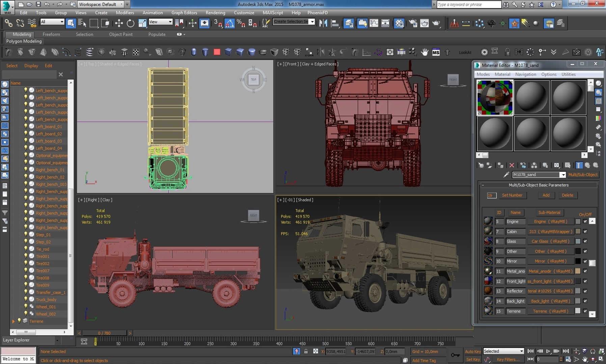Click the Sample Type sphere icon

click(x=599, y=83)
